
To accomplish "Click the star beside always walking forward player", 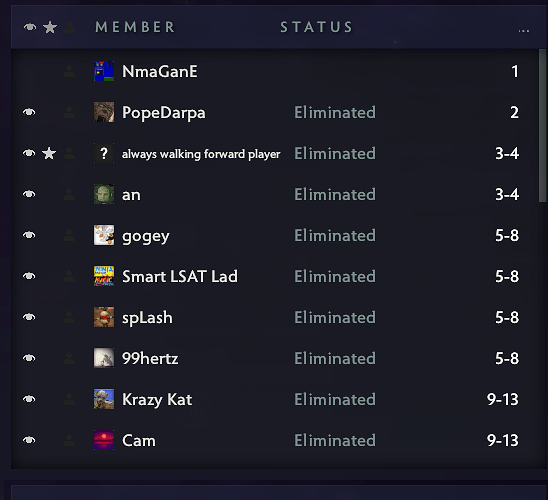I will point(49,153).
